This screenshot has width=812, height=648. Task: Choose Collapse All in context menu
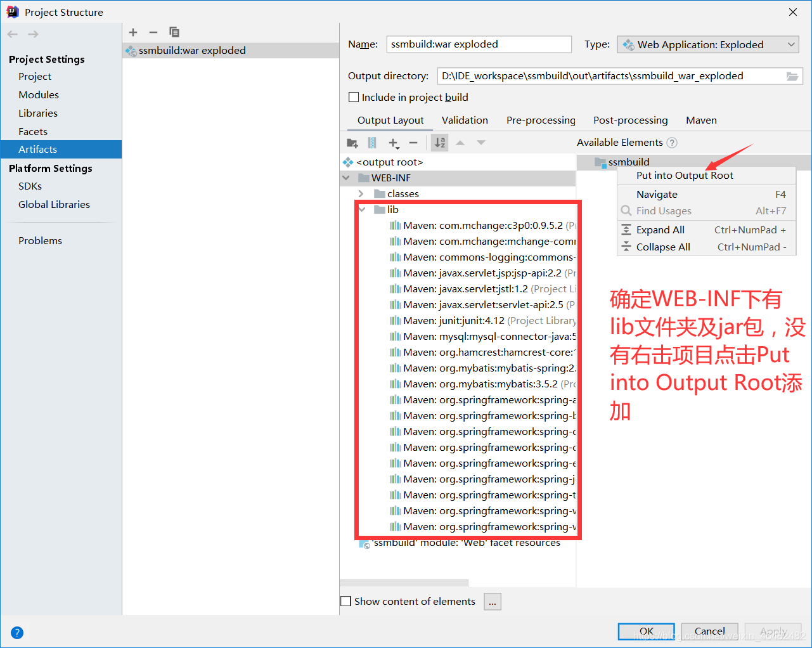point(706,247)
